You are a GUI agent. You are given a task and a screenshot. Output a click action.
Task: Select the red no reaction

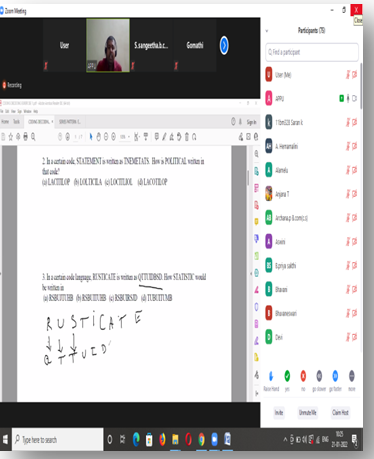[x=303, y=376]
